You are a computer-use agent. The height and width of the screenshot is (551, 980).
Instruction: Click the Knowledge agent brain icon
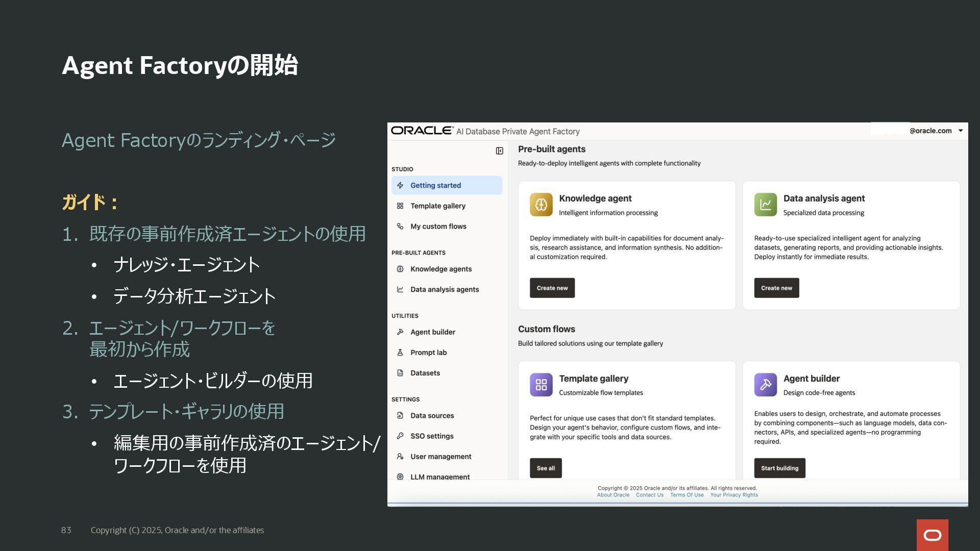[541, 205]
